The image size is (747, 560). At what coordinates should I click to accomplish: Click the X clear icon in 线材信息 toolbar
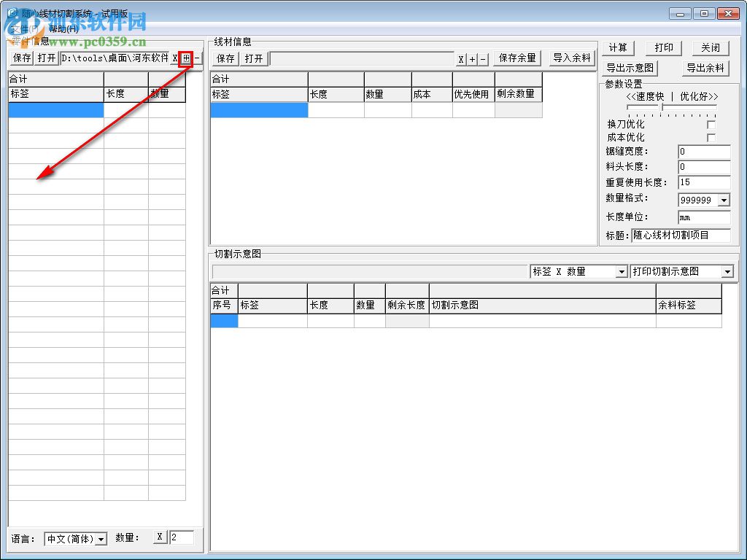click(461, 60)
